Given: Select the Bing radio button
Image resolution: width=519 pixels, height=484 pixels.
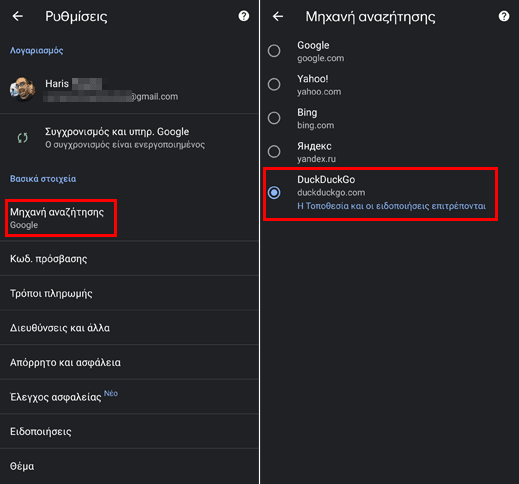Looking at the screenshot, I should click(x=274, y=118).
